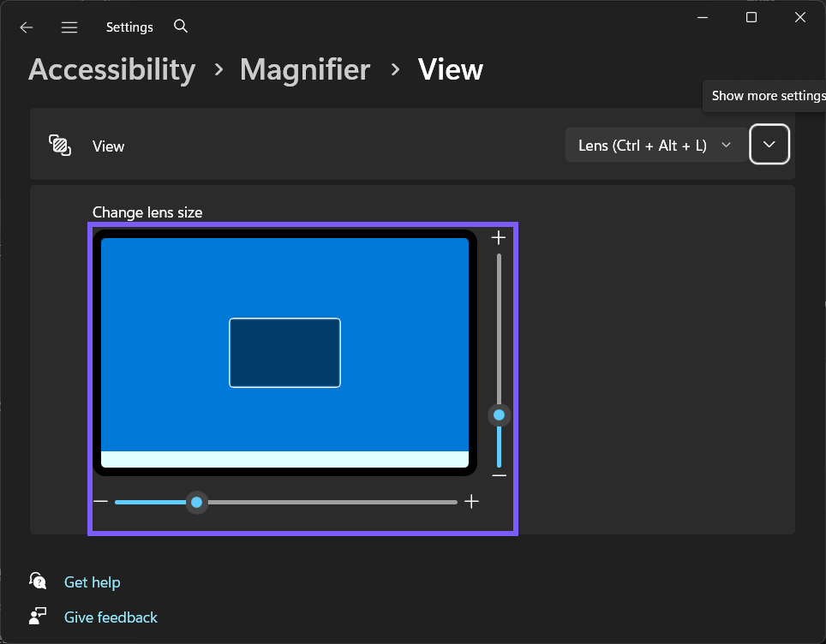This screenshot has height=644, width=826.
Task: Click plus above the vertical lens slider
Action: 499,238
